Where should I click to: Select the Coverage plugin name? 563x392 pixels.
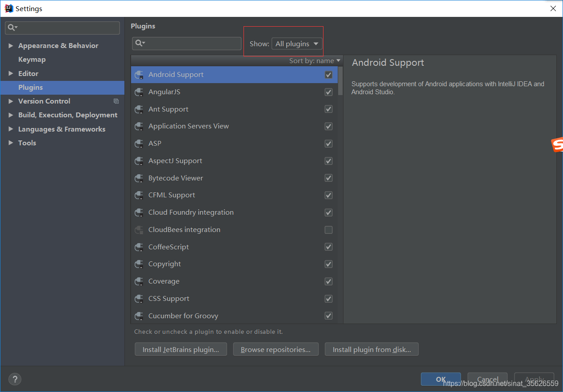tap(164, 281)
